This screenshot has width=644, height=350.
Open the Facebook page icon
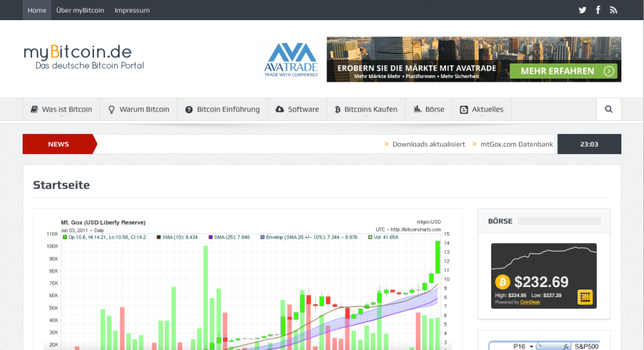[598, 10]
